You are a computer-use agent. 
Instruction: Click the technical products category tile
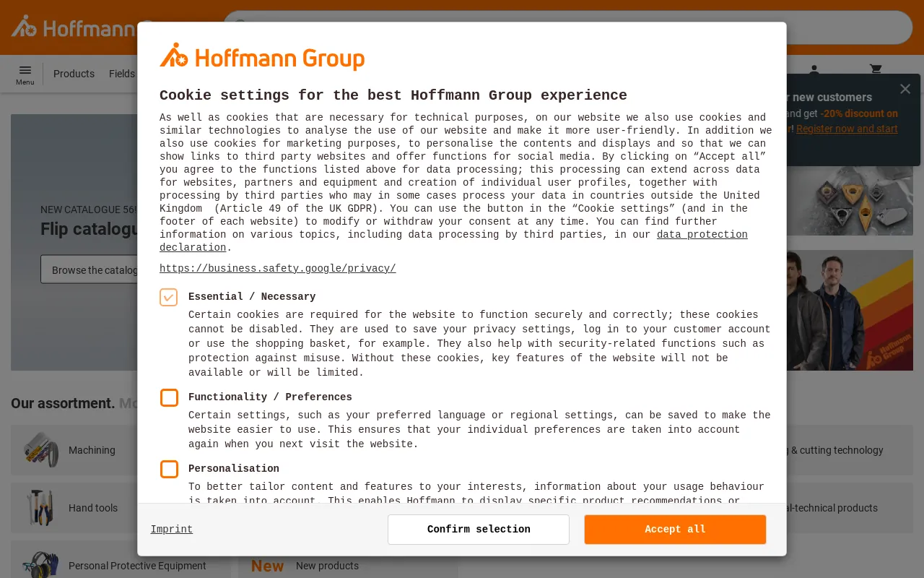850,508
